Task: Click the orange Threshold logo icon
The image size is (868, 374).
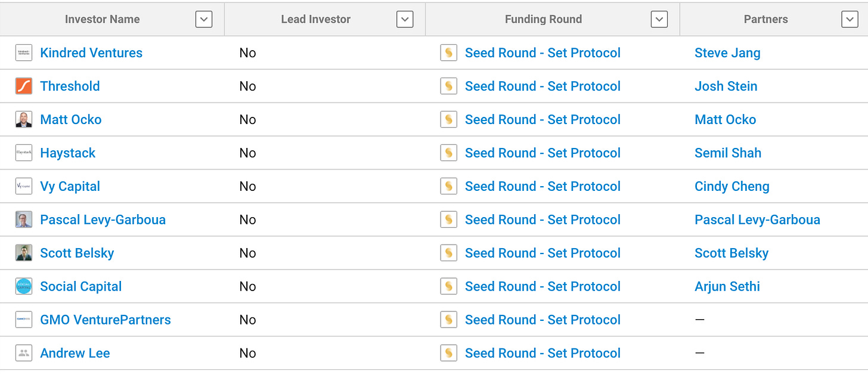Action: 24,86
